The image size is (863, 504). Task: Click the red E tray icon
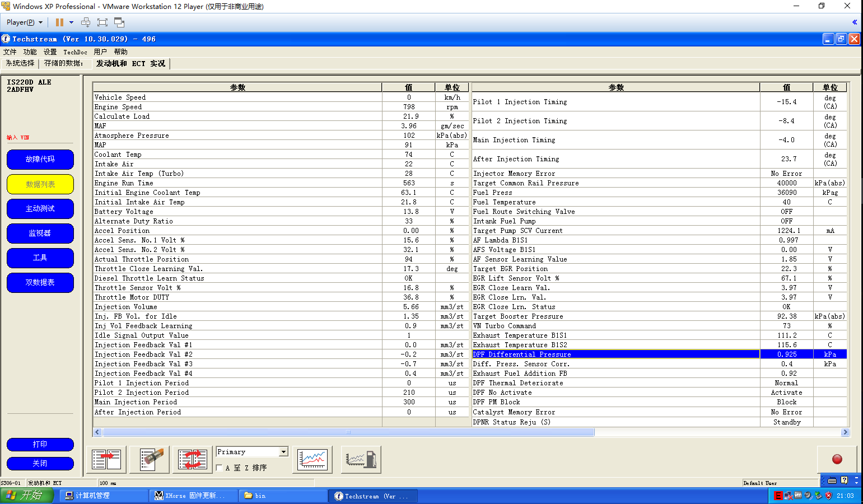click(778, 496)
